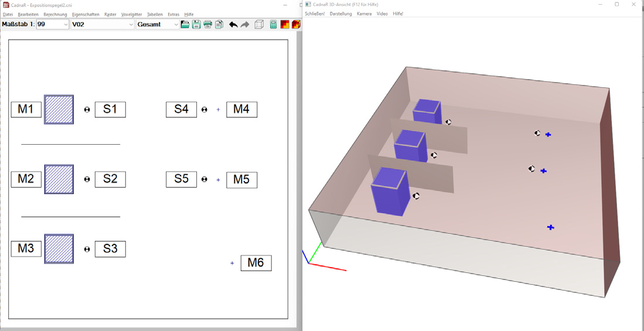Click the M6 label box
Image resolution: width=644 pixels, height=331 pixels.
coord(256,263)
